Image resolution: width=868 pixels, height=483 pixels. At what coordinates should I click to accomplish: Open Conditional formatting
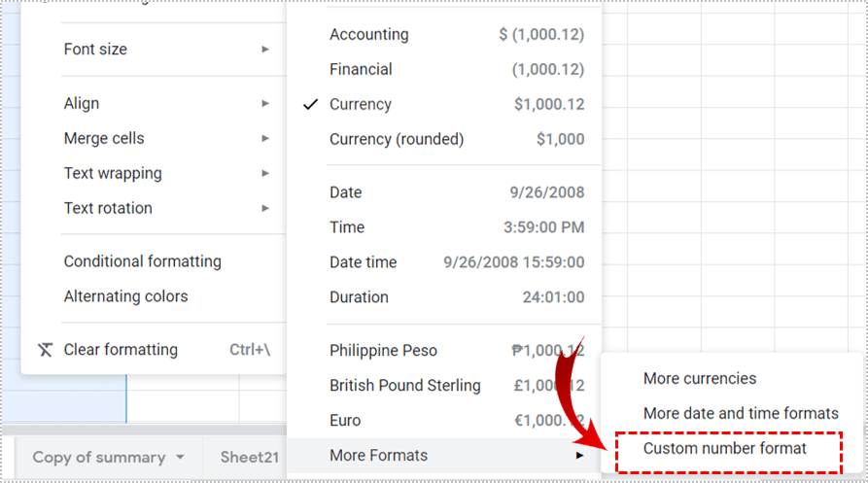pos(143,261)
